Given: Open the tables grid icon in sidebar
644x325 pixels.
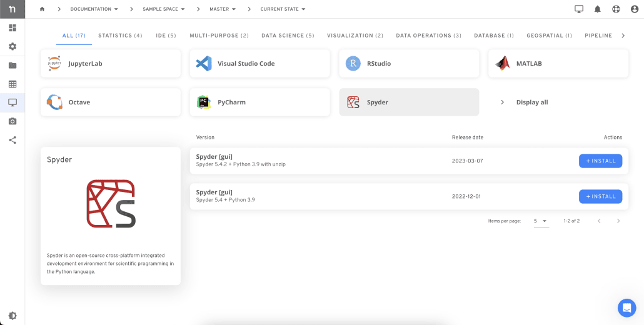Looking at the screenshot, I should [13, 84].
